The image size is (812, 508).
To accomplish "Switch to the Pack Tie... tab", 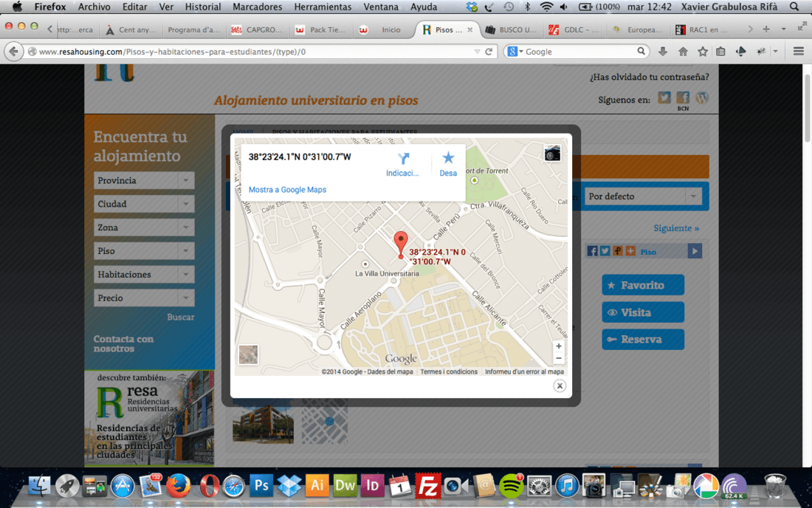I will [321, 30].
